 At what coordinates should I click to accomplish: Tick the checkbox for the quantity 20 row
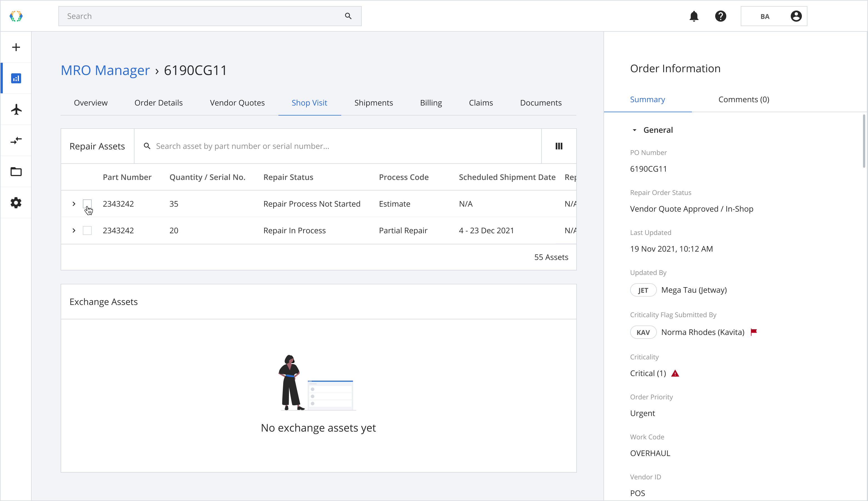click(87, 231)
